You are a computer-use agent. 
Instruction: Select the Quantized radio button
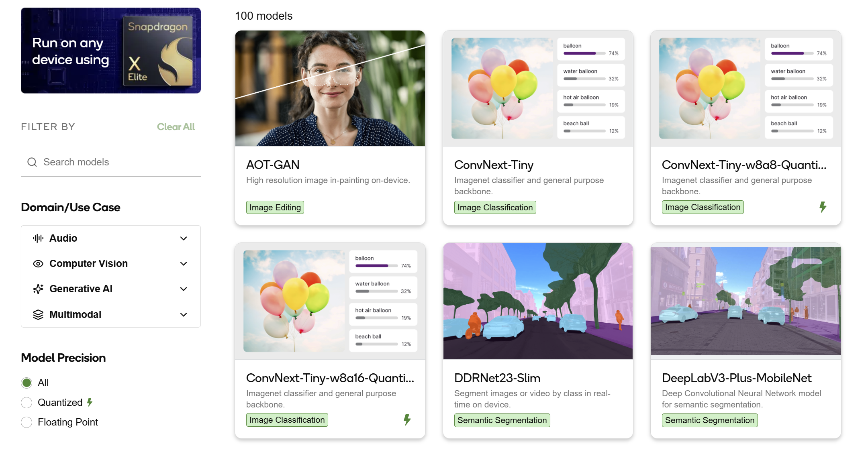27,403
